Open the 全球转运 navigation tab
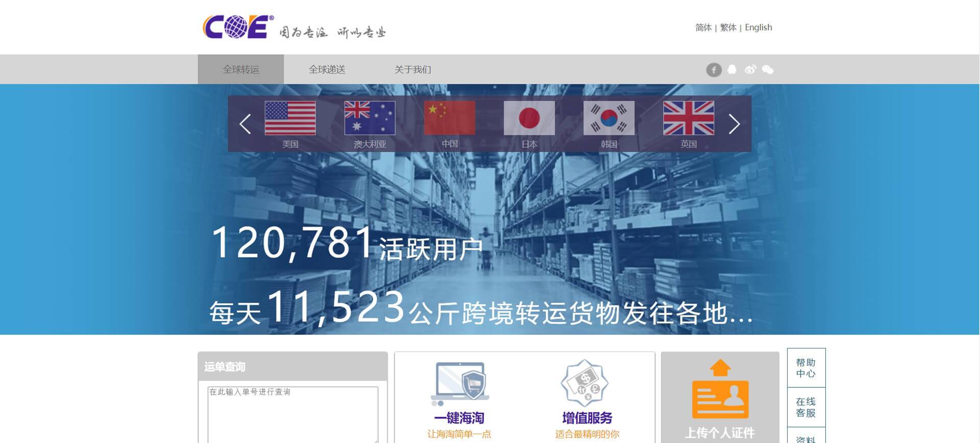 coord(241,69)
